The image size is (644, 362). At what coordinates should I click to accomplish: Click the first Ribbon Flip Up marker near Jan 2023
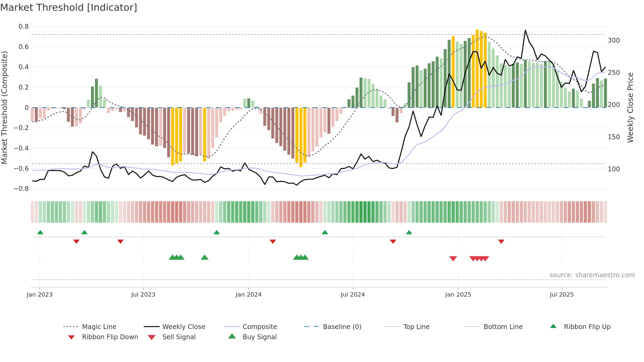[x=40, y=232]
